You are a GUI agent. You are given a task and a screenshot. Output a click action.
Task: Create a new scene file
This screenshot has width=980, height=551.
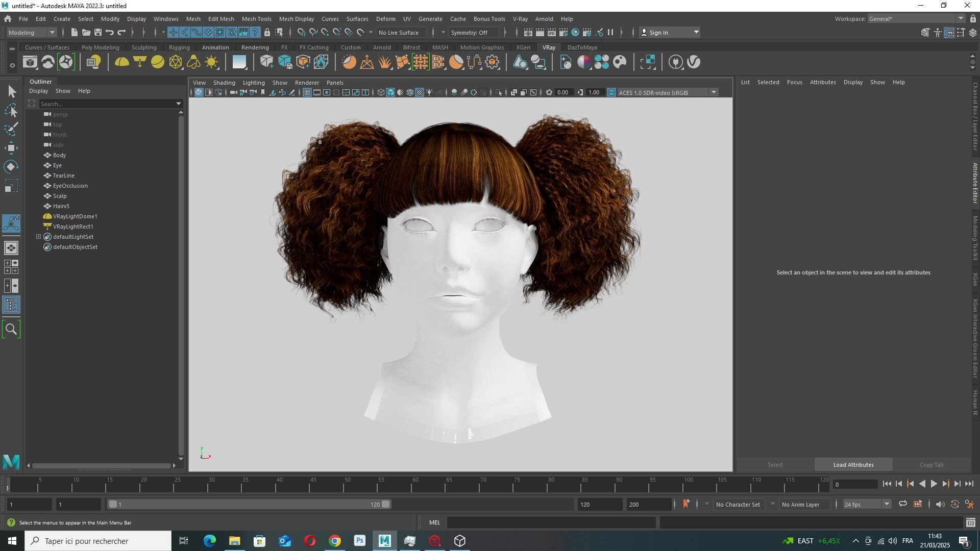(74, 33)
